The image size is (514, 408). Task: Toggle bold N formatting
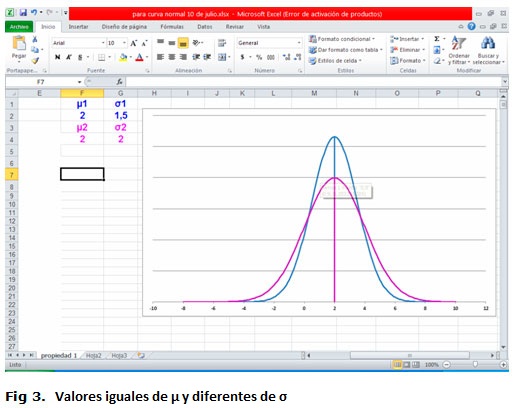pos(58,57)
